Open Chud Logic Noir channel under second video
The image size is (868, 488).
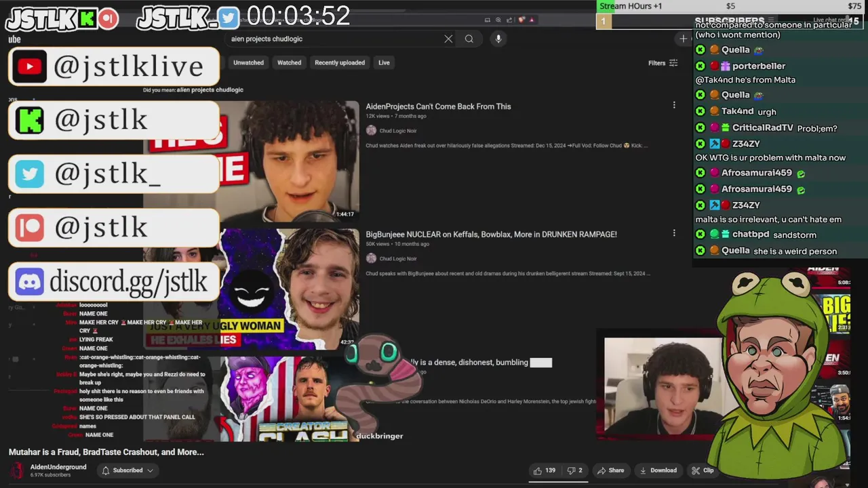(x=398, y=258)
